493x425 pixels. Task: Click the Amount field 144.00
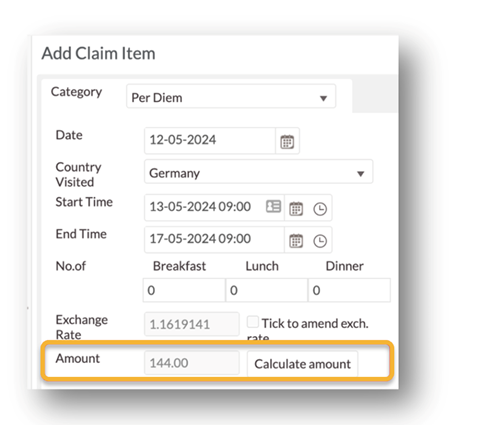coord(192,363)
